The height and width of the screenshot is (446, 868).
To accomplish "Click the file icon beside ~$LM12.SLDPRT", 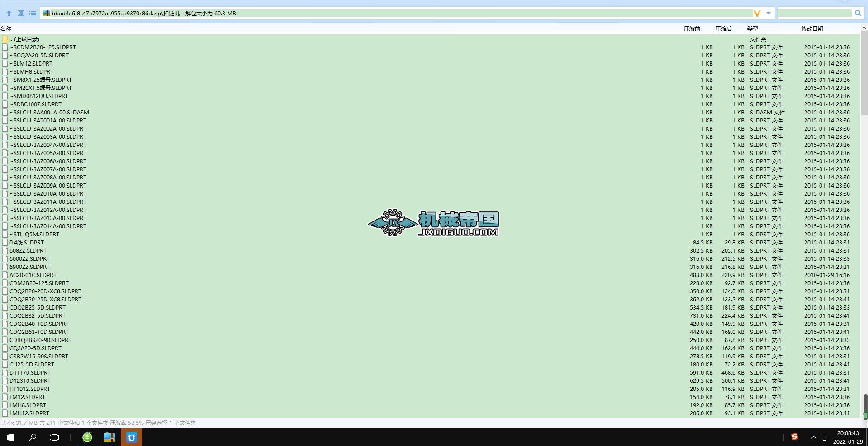I will pos(5,64).
